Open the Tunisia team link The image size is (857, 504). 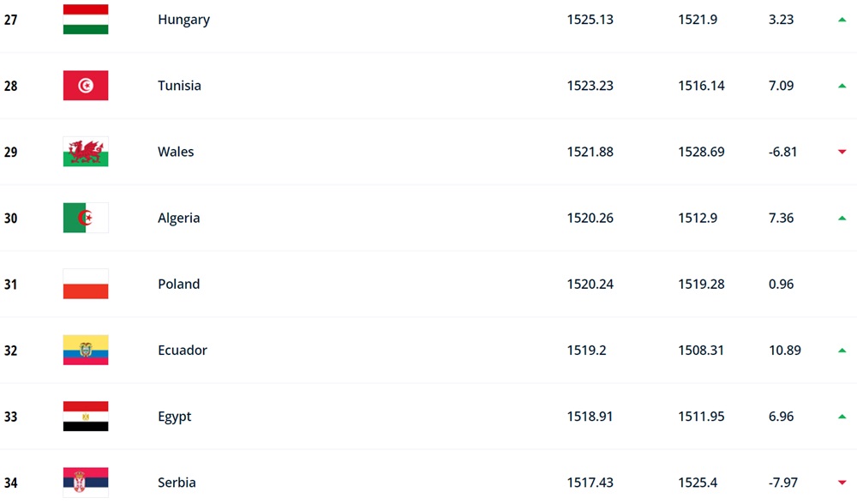pos(179,86)
